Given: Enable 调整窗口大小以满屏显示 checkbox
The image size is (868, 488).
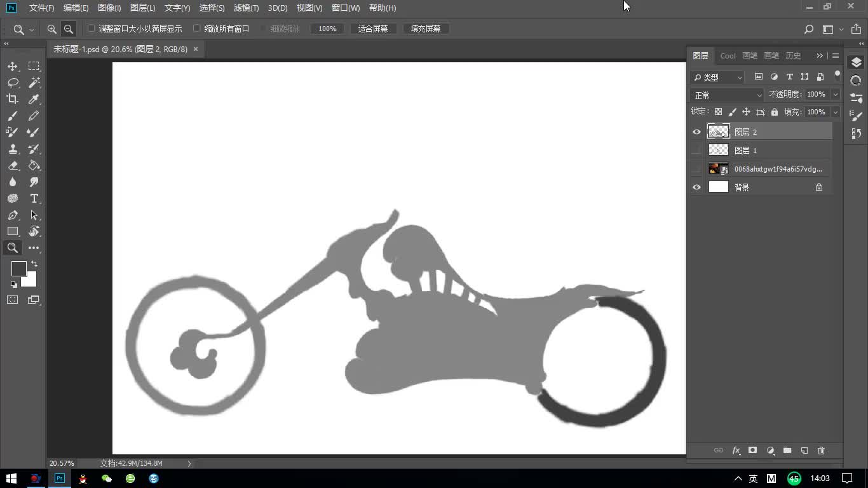Looking at the screenshot, I should pyautogui.click(x=91, y=29).
